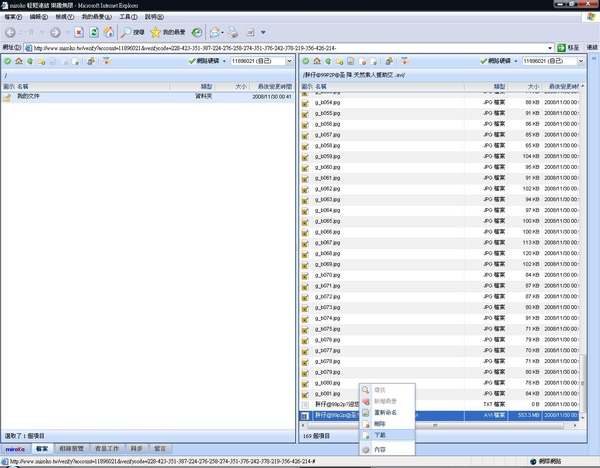The width and height of the screenshot is (600, 468).
Task: Click right pane vertical scrollbar thumb
Action: coord(582,383)
